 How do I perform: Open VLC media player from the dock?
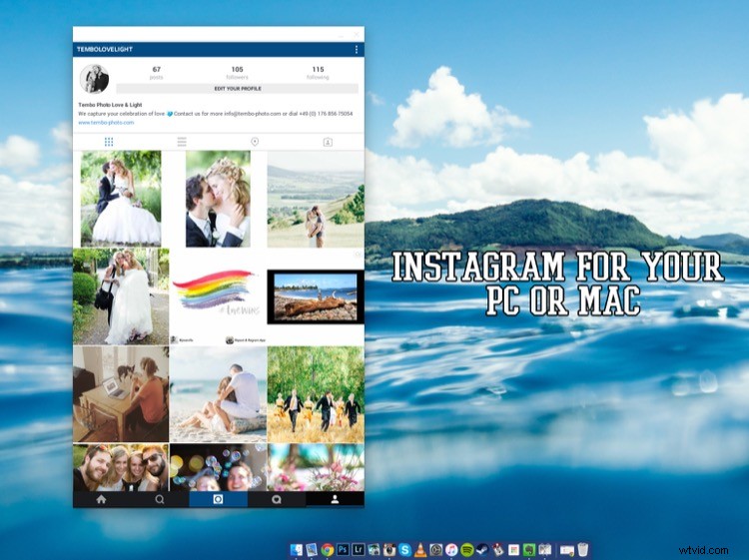tap(420, 550)
